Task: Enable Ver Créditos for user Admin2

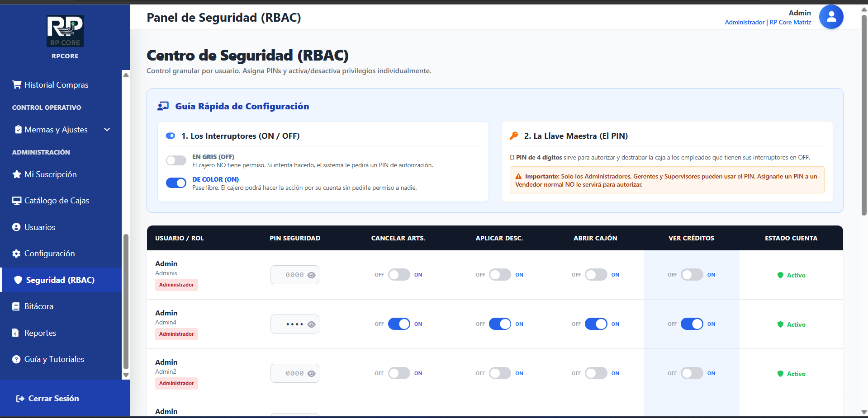Action: pos(692,373)
